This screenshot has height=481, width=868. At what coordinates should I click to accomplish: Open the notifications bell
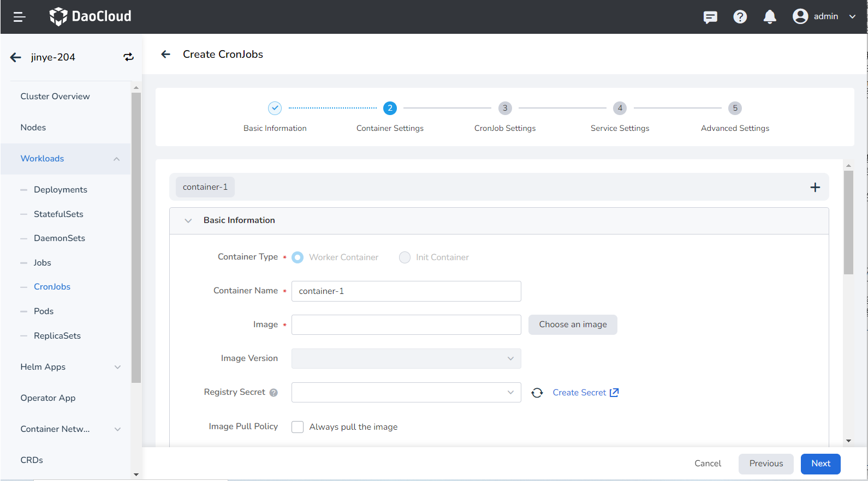tap(770, 17)
